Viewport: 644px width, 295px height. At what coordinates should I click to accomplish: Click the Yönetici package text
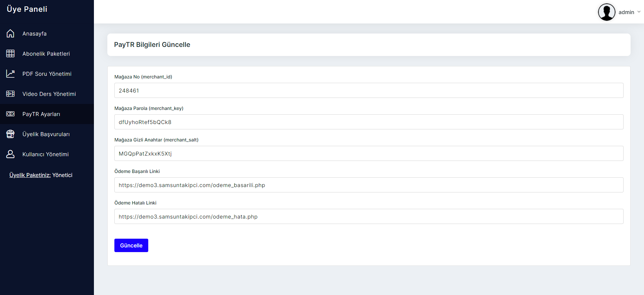[62, 175]
